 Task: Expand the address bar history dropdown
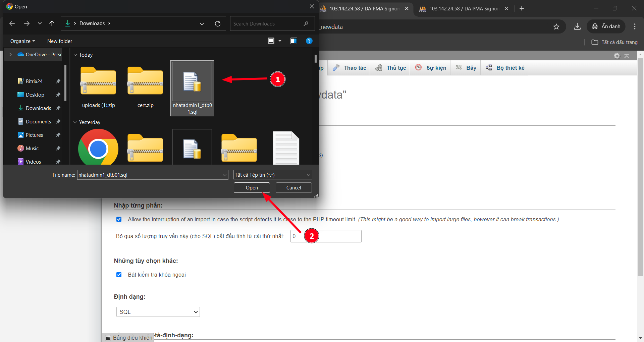point(202,23)
